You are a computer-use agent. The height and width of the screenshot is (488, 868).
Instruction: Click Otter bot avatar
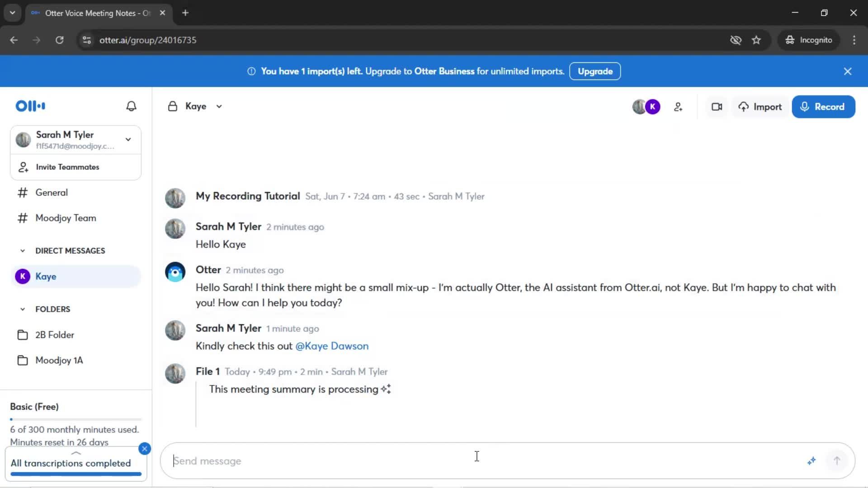pyautogui.click(x=175, y=272)
